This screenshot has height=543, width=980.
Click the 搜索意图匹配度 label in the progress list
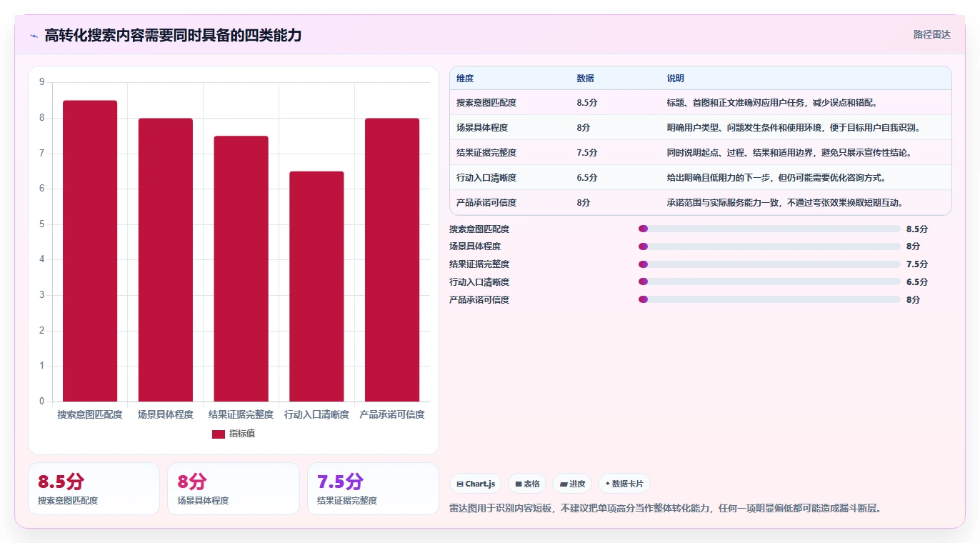(479, 229)
